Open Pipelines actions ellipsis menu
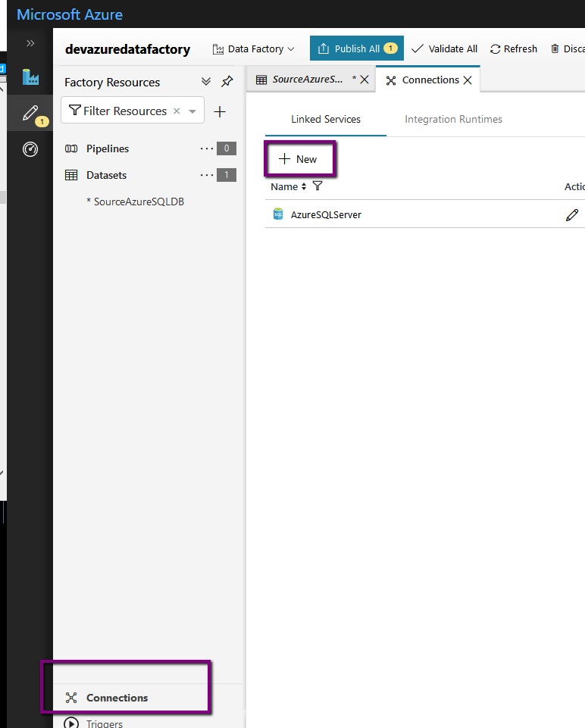 pos(207,149)
